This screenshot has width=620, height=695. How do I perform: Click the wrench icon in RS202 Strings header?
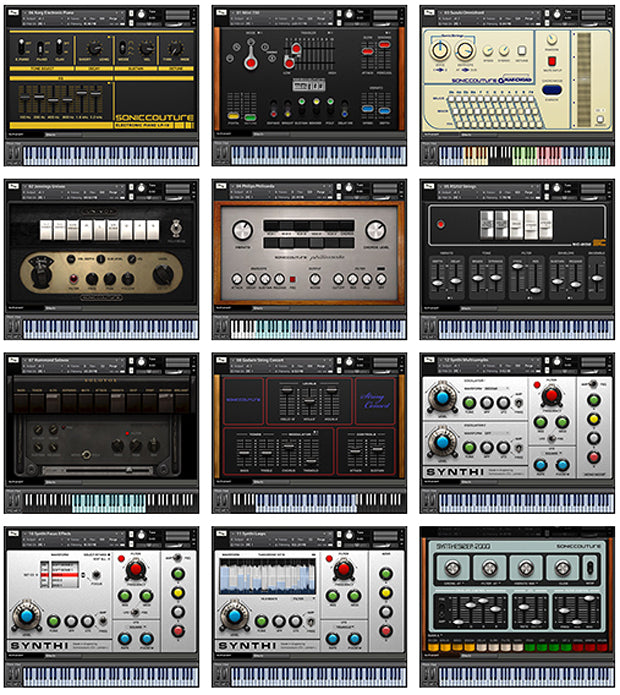pos(430,186)
